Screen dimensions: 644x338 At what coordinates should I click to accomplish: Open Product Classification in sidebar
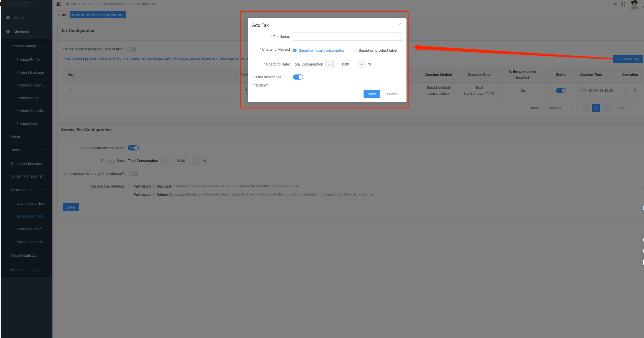tap(31, 85)
